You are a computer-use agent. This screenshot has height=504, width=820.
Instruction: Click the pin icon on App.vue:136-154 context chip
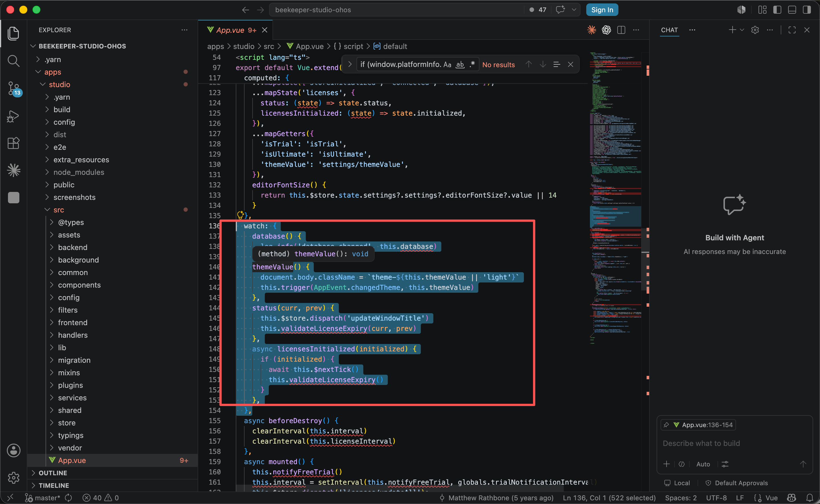(x=667, y=425)
